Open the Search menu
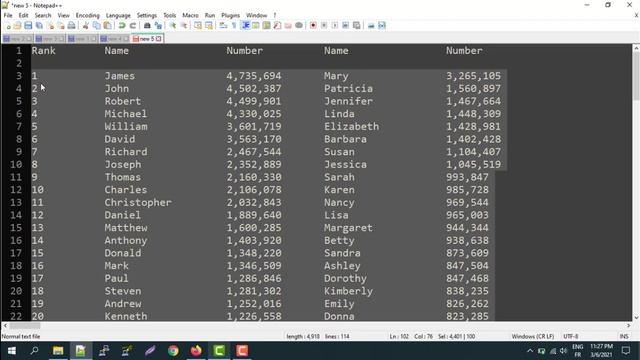The image size is (640, 360). [43, 15]
